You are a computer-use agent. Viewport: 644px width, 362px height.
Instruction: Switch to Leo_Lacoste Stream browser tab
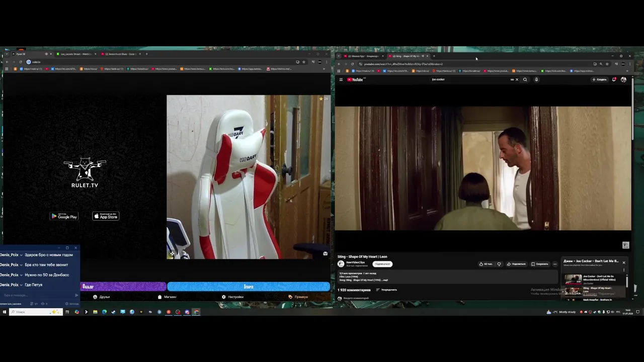(x=76, y=54)
